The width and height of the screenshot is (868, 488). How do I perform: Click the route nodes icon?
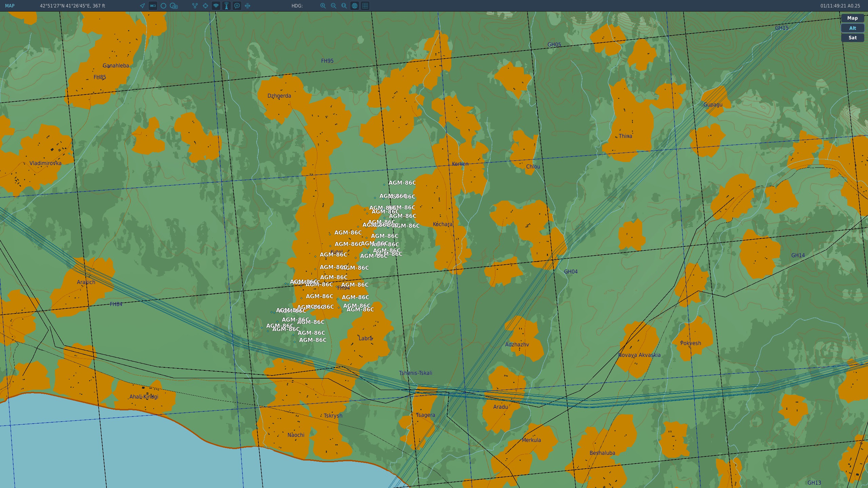(195, 6)
